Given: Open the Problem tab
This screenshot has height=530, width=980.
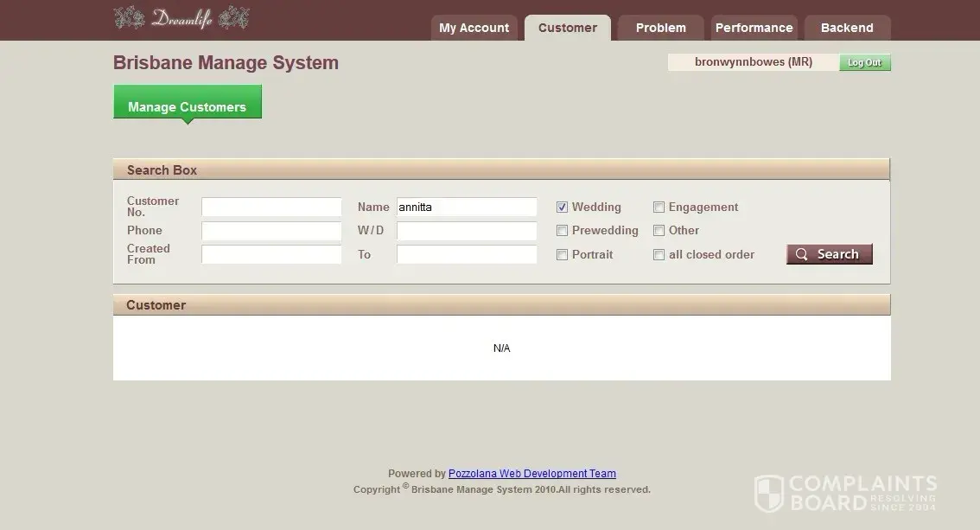Looking at the screenshot, I should pyautogui.click(x=660, y=28).
